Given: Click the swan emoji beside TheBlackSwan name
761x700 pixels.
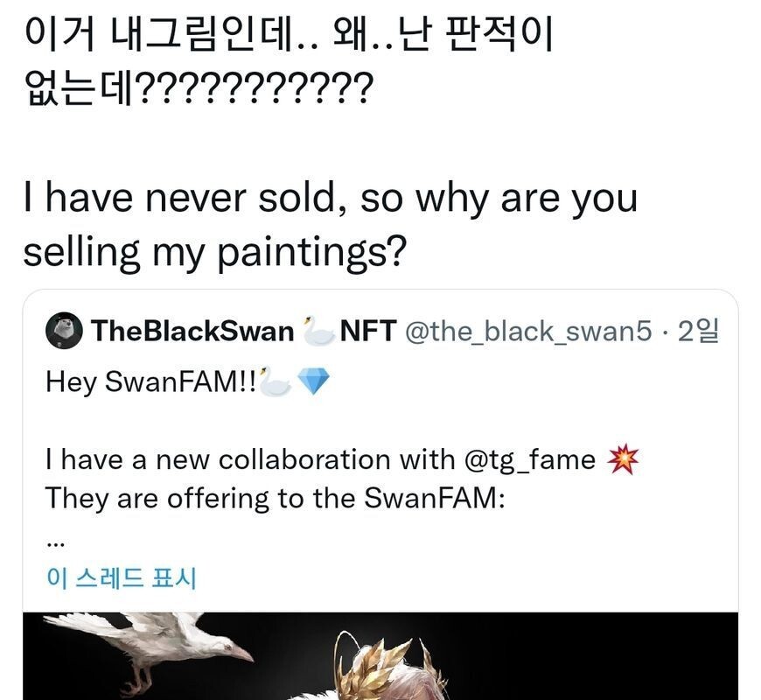Looking at the screenshot, I should 318,331.
